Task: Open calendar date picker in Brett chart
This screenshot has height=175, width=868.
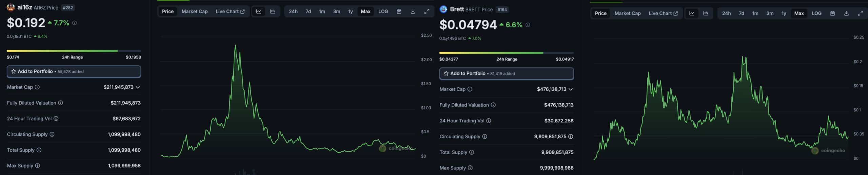Action: click(x=832, y=14)
